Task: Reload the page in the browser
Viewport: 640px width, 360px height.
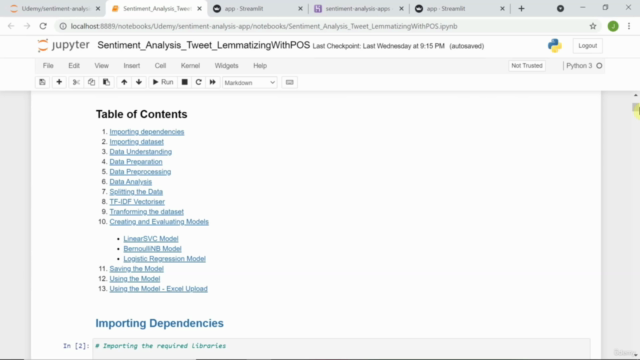Action: [43, 26]
